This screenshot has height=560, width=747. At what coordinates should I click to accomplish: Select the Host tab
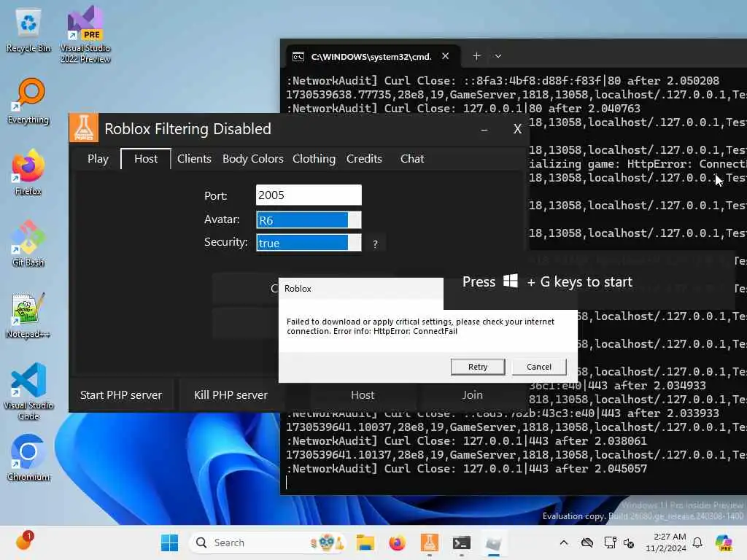(146, 158)
